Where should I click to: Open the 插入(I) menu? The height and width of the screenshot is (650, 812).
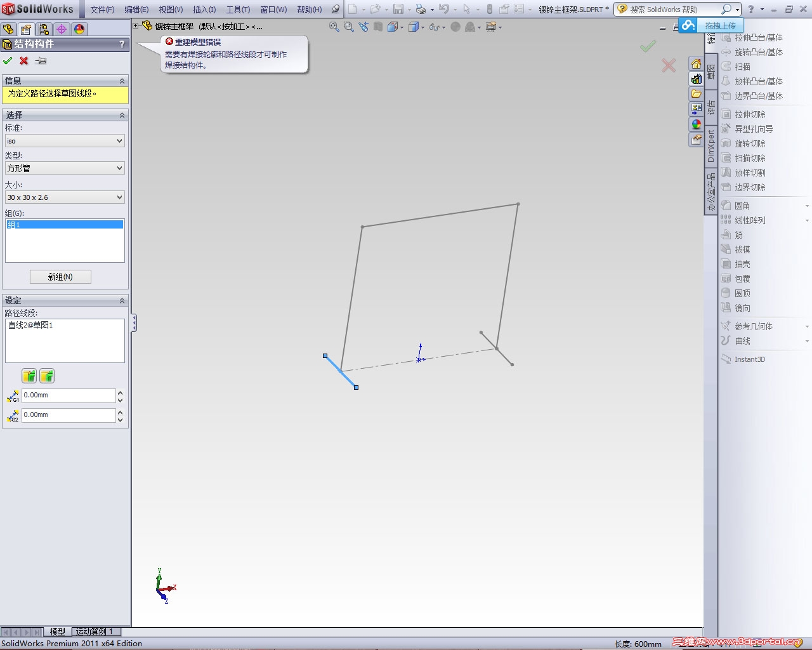pos(204,10)
